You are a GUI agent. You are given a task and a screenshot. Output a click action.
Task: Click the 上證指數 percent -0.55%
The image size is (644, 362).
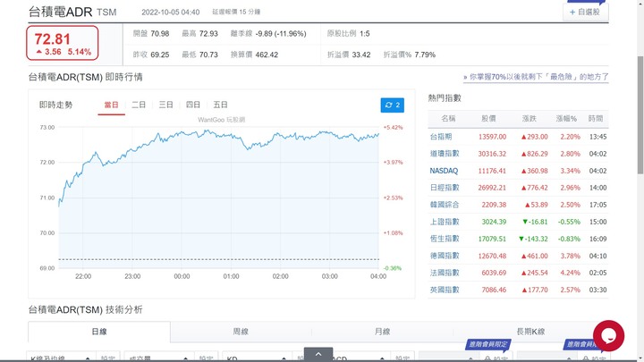569,222
